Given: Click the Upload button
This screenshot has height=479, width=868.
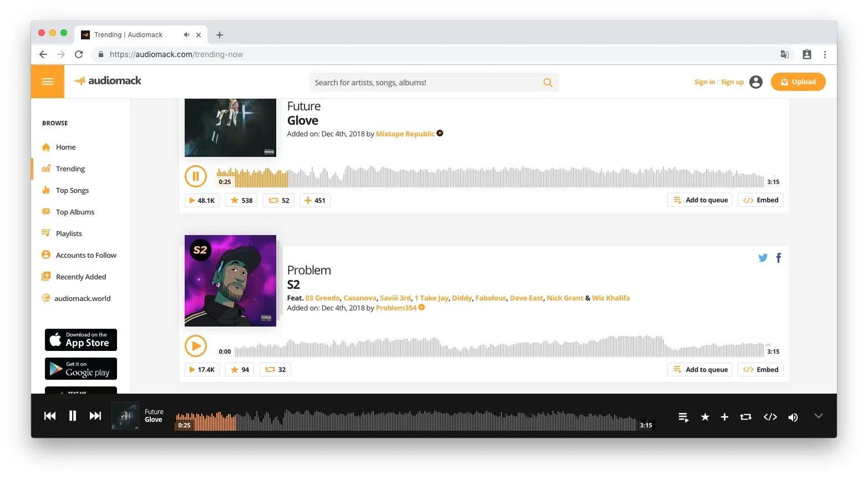Looking at the screenshot, I should pyautogui.click(x=798, y=81).
